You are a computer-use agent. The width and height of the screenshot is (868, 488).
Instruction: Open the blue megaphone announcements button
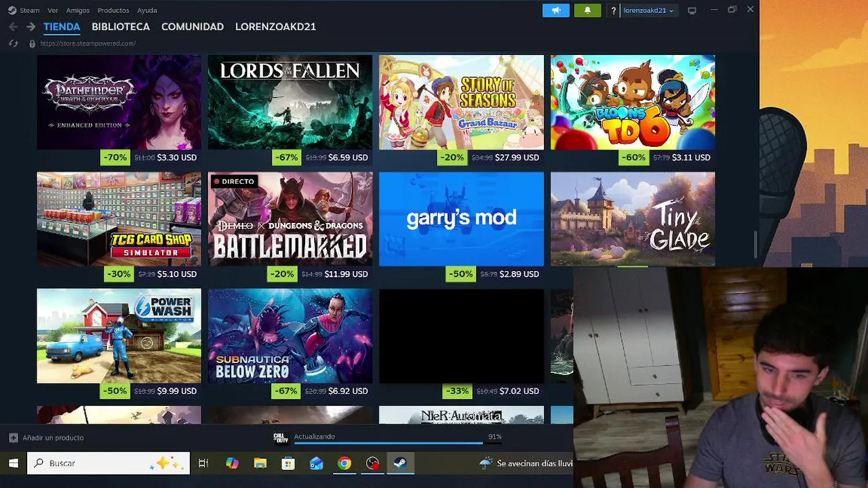(x=555, y=10)
